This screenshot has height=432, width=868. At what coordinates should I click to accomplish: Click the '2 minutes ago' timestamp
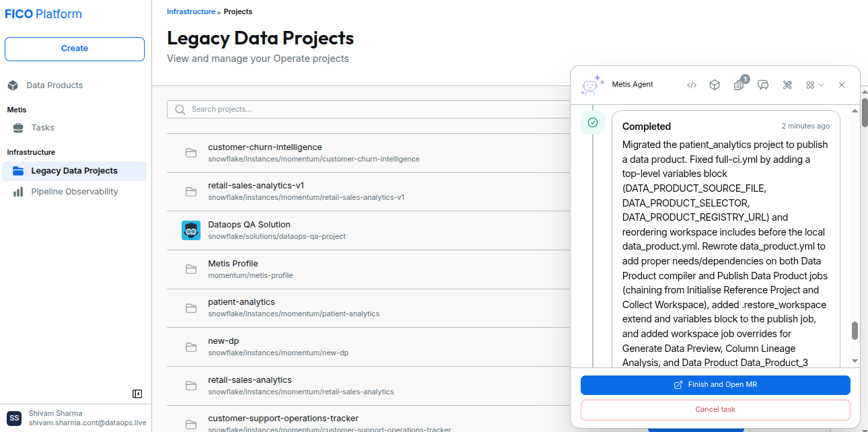[x=805, y=127]
